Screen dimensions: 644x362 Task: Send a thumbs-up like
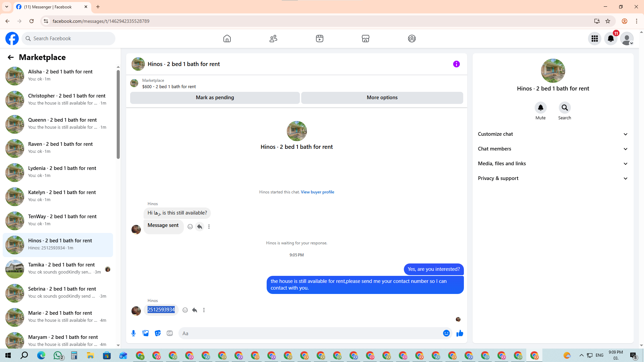pyautogui.click(x=460, y=333)
